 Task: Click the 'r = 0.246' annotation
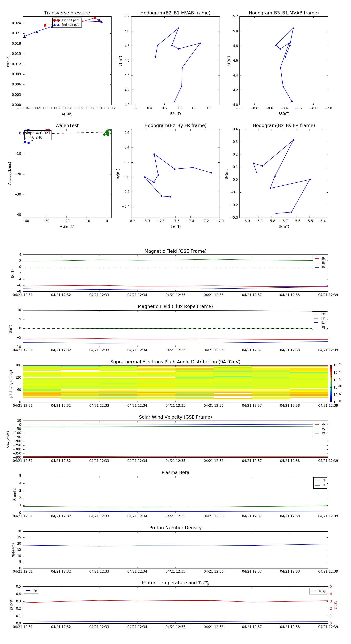pyautogui.click(x=34, y=137)
